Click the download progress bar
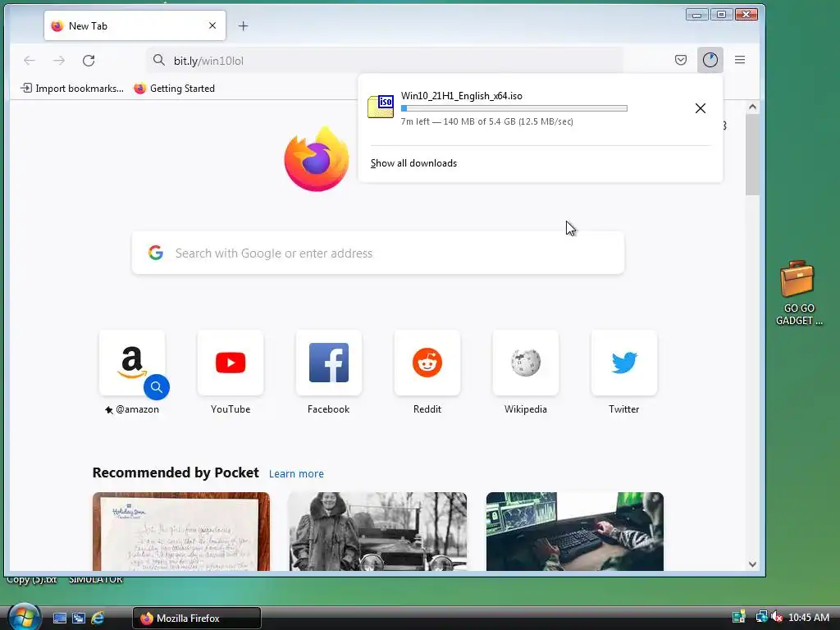This screenshot has width=840, height=630. pos(514,108)
